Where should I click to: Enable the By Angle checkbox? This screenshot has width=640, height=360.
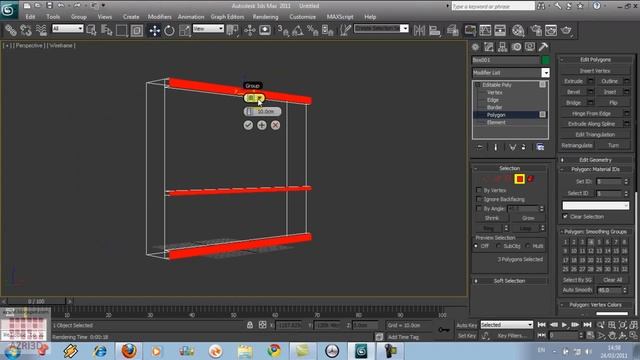pos(479,209)
